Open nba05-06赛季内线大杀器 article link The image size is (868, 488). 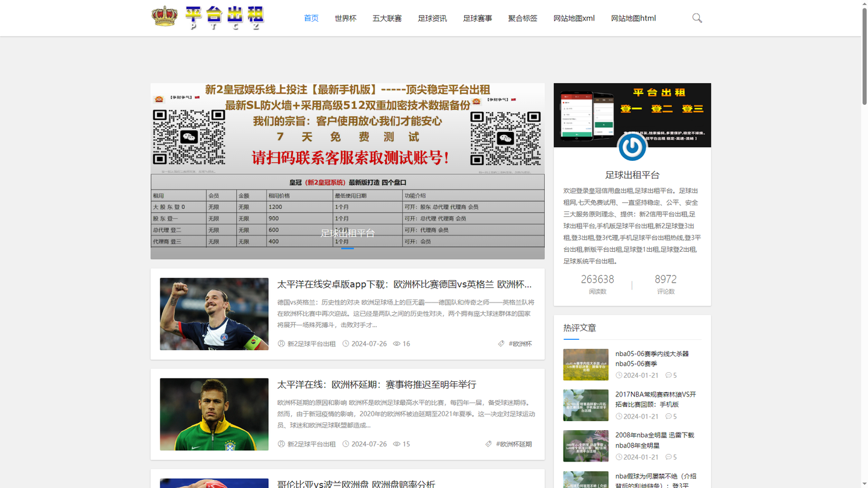coord(652,358)
